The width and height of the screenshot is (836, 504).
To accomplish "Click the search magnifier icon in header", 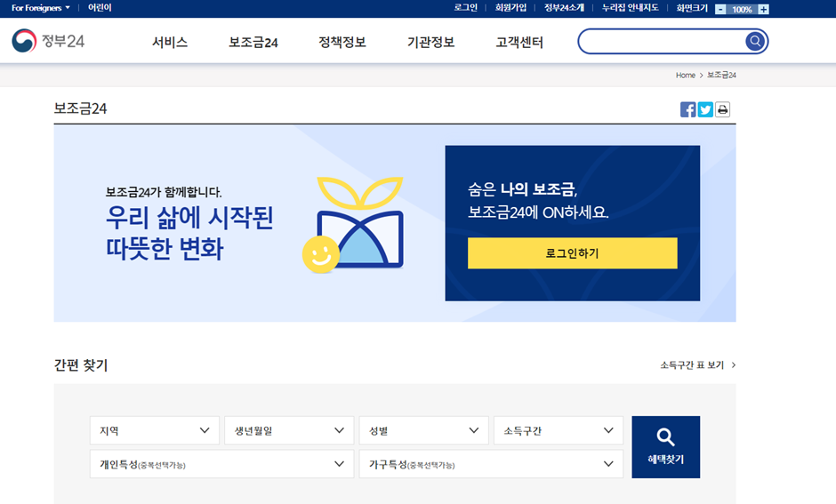I will pos(755,41).
